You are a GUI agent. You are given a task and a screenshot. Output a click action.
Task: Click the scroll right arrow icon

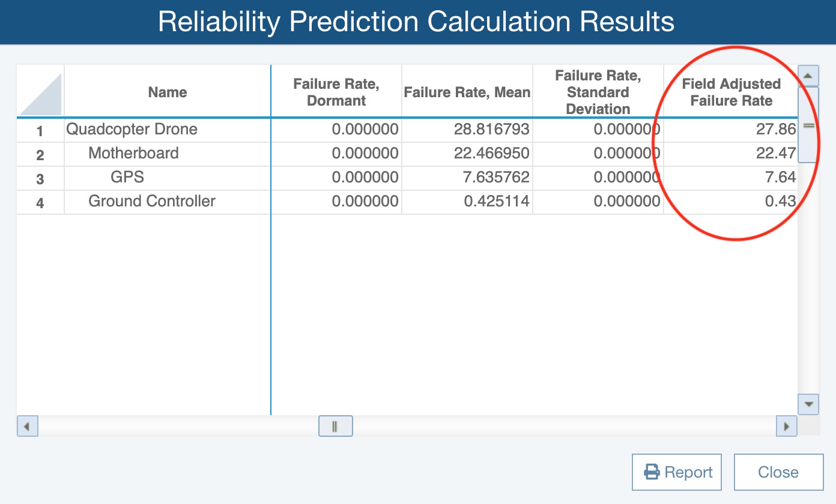point(787,426)
